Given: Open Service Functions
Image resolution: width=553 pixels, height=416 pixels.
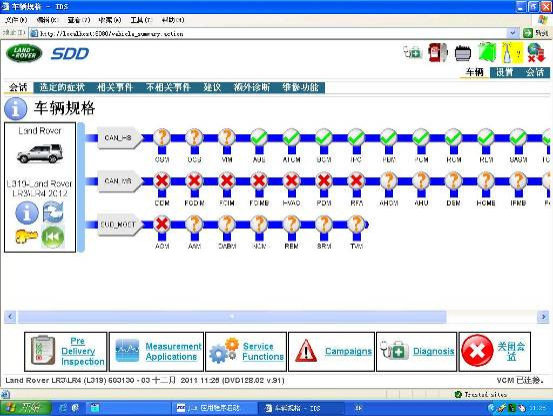Looking at the screenshot, I should click(x=246, y=351).
